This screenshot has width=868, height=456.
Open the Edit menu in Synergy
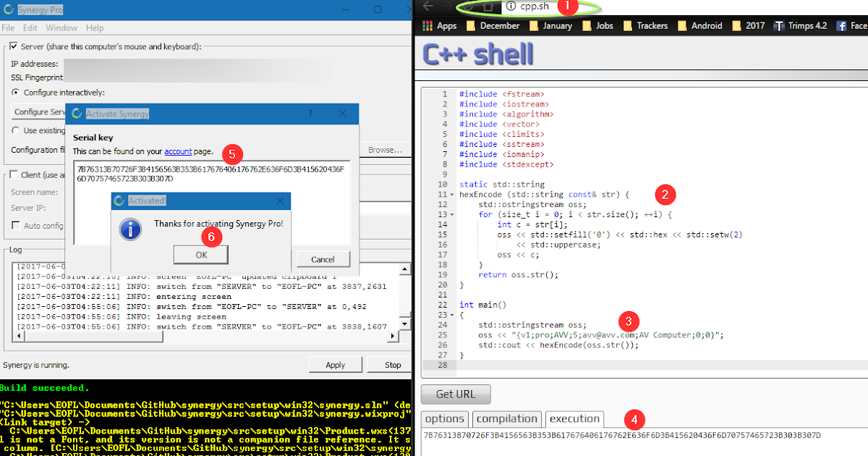[x=30, y=28]
